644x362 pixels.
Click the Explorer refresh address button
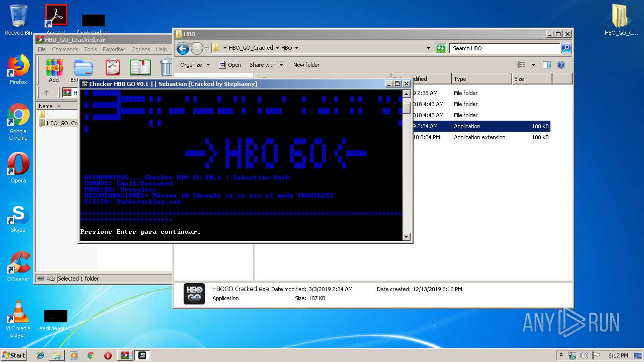tap(441, 48)
